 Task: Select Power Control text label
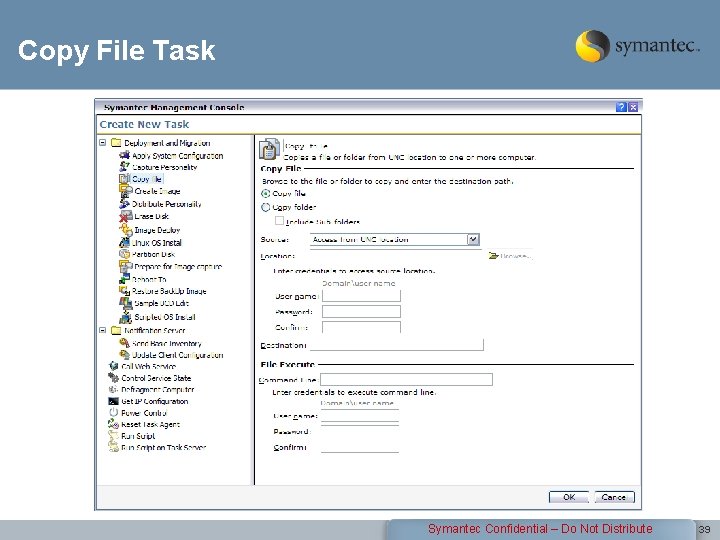tap(144, 413)
